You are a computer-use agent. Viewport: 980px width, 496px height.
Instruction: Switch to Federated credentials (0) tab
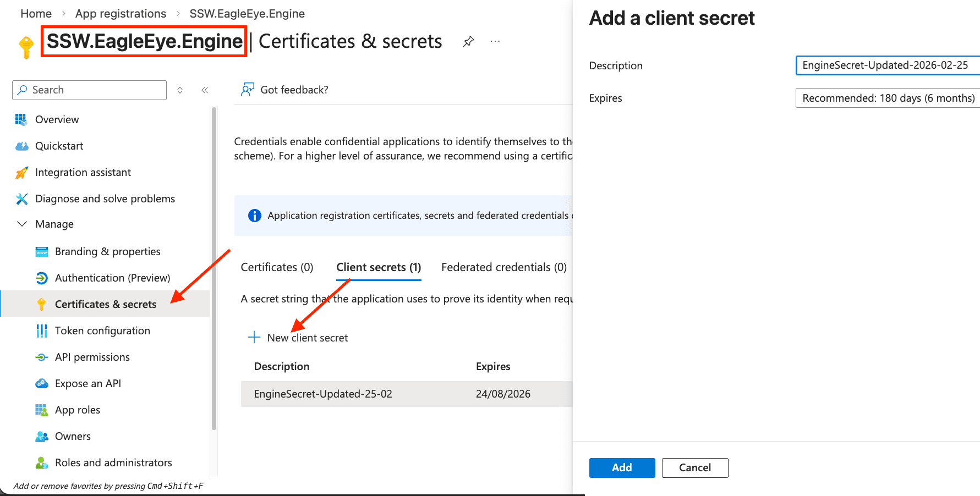tap(503, 267)
